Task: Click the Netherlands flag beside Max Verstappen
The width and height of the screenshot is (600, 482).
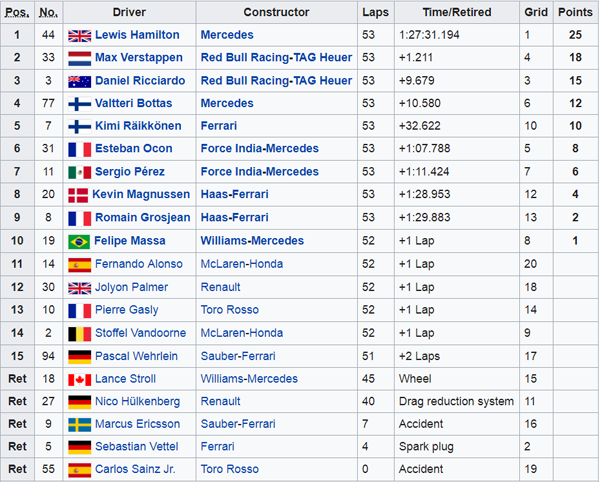Action: (x=80, y=59)
